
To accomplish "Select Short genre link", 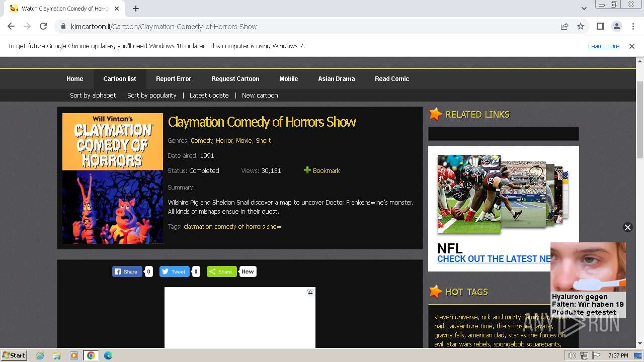I will pyautogui.click(x=263, y=141).
